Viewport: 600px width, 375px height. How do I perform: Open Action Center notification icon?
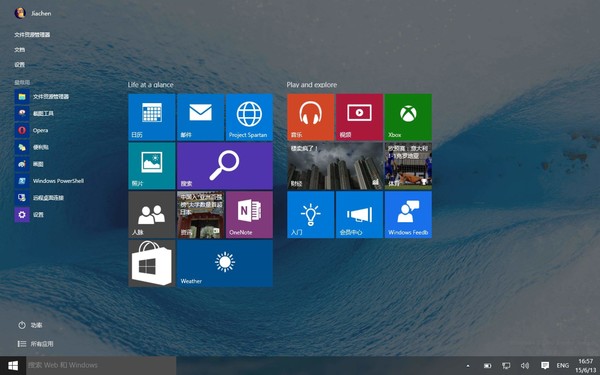click(545, 366)
